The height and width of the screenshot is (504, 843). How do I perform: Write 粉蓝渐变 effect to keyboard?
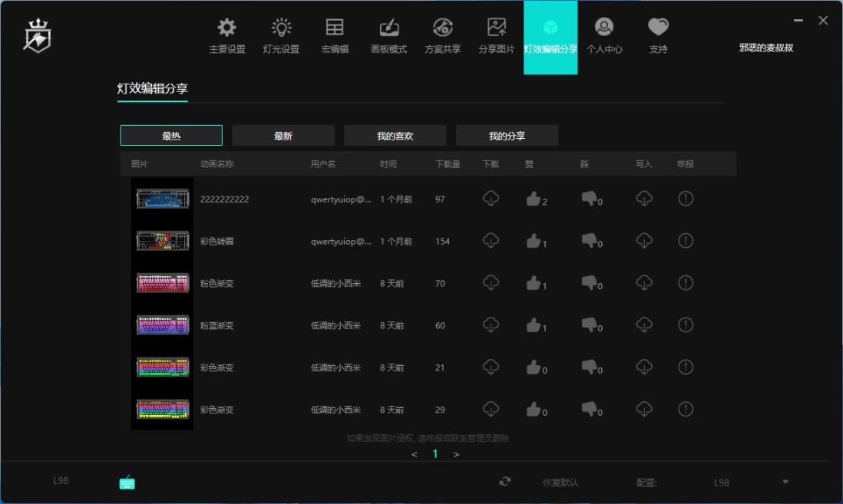[644, 325]
